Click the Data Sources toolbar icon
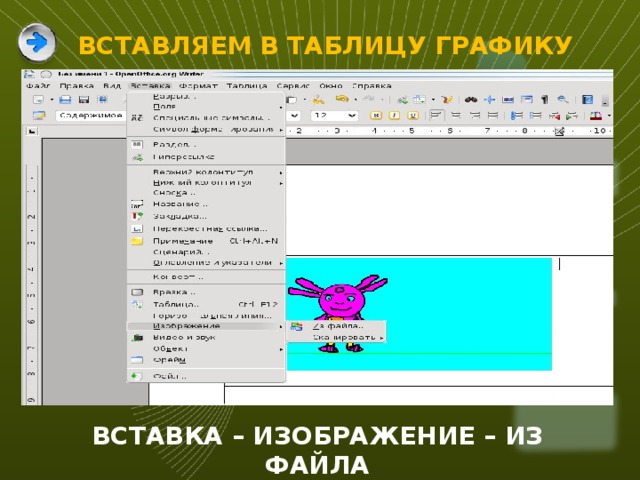640x480 pixels. click(x=527, y=99)
